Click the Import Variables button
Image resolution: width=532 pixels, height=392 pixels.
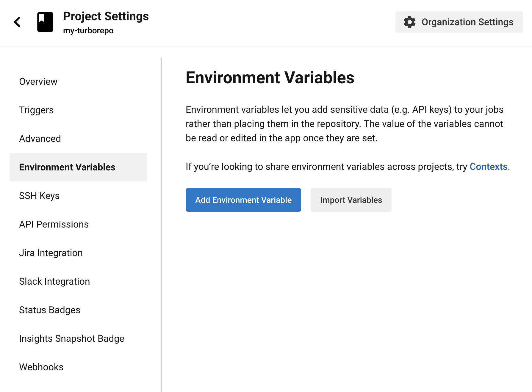(x=351, y=200)
